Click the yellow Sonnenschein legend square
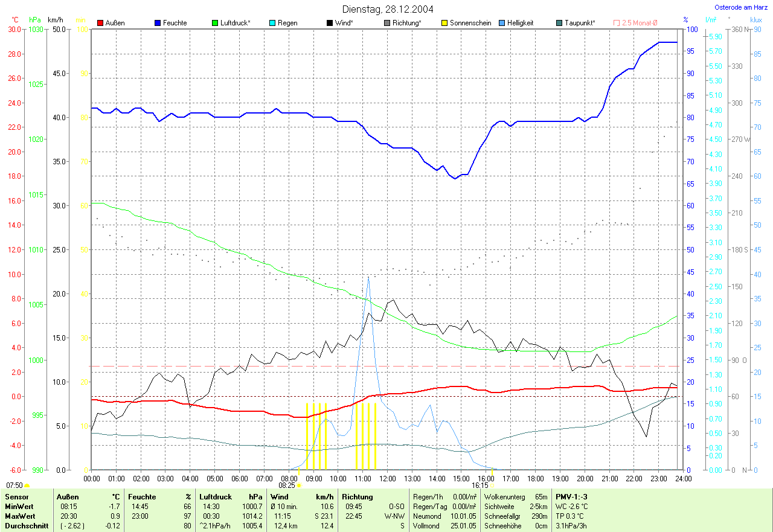Screen dimensions: 773x532 (444, 23)
